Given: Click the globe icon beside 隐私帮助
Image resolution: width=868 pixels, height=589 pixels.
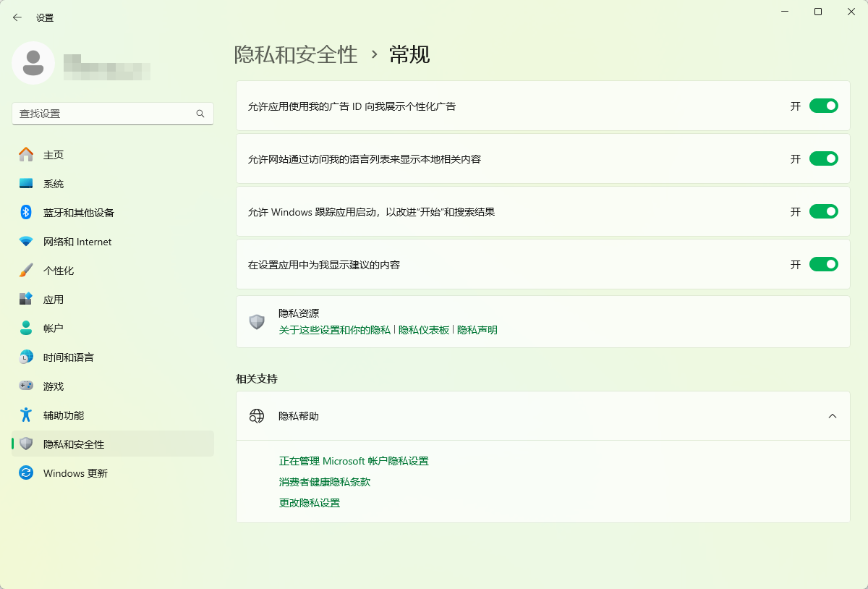Looking at the screenshot, I should point(257,416).
